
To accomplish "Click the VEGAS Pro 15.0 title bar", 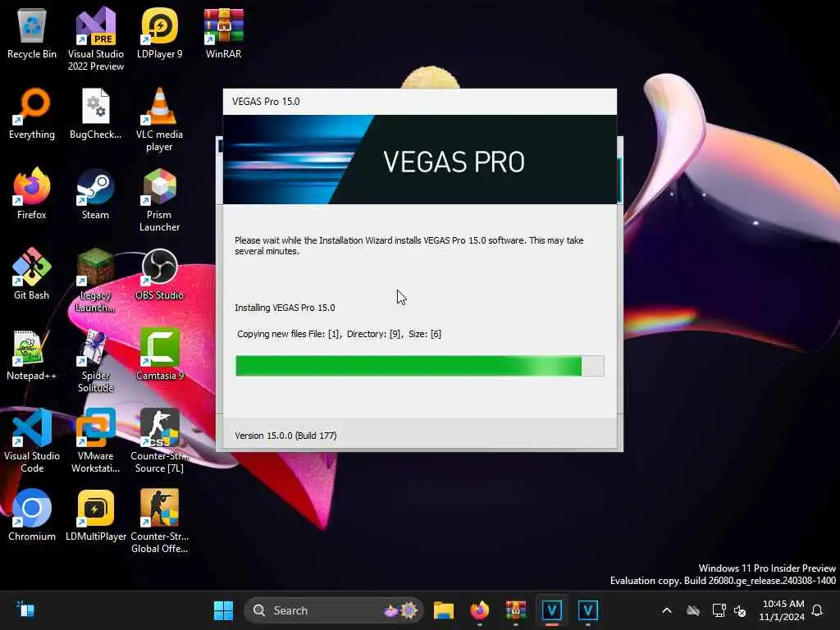I will pos(419,101).
